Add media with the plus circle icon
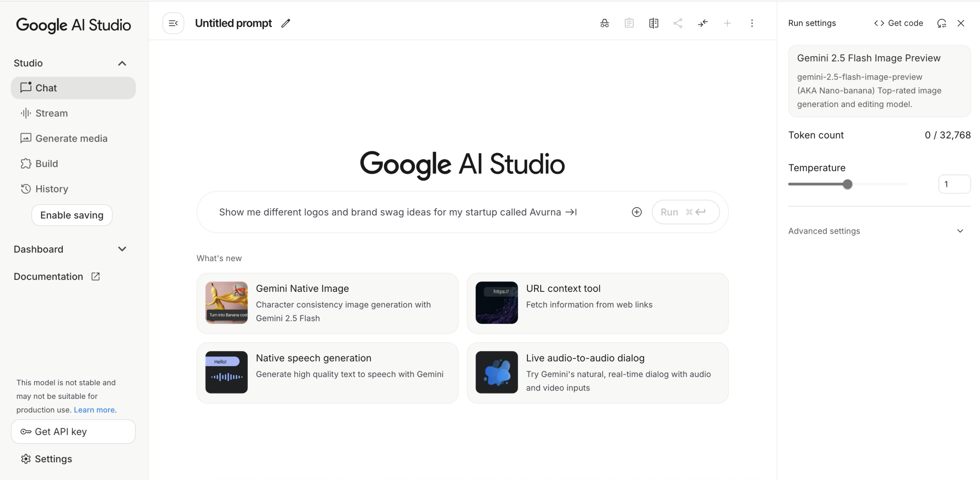Viewport: 980px width, 480px height. pos(637,212)
